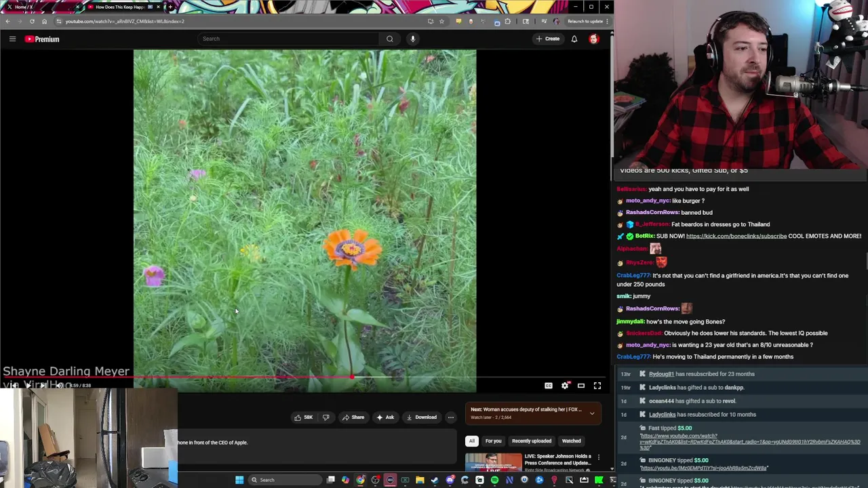The width and height of the screenshot is (868, 488).
Task: Select the For you filter chip
Action: pyautogui.click(x=493, y=441)
